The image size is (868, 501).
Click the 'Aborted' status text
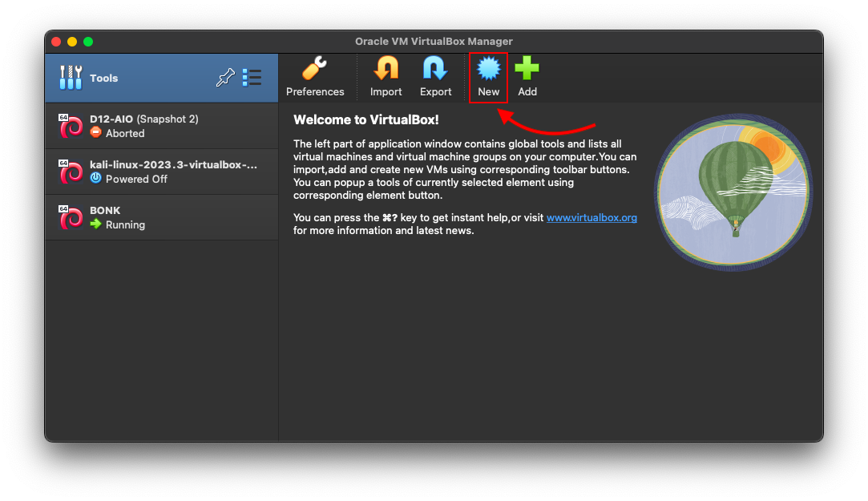[x=125, y=133]
